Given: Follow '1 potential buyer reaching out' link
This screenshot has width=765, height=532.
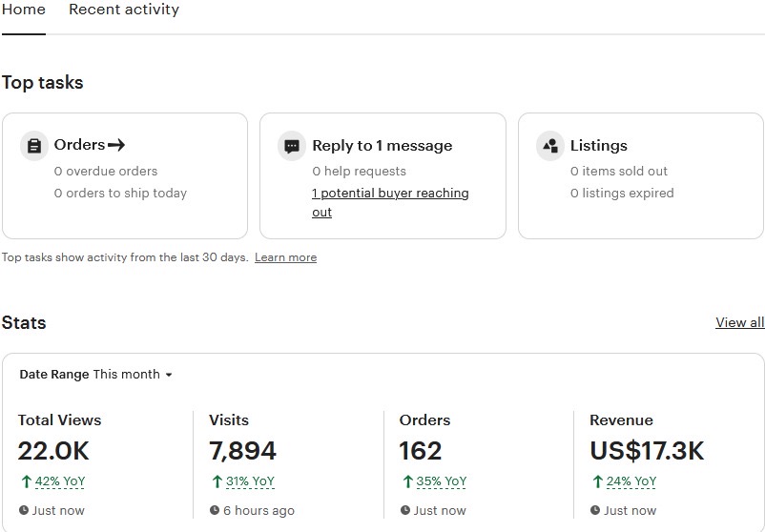Looking at the screenshot, I should (x=390, y=202).
